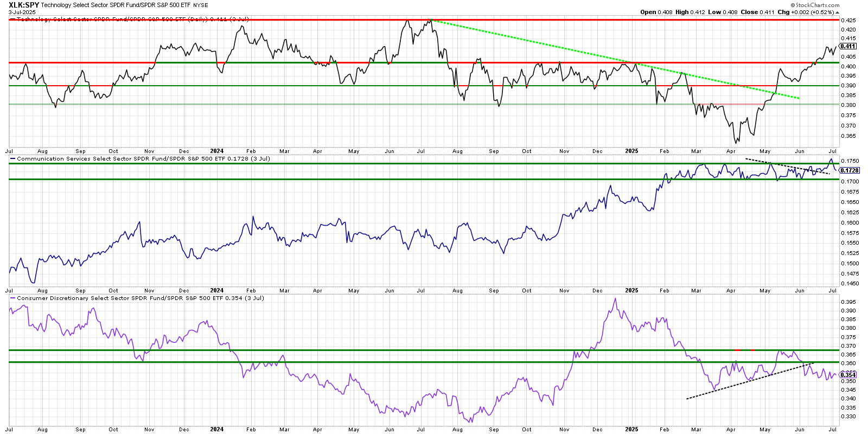
Task: Click the boxed 0.411 current price tag
Action: point(848,46)
